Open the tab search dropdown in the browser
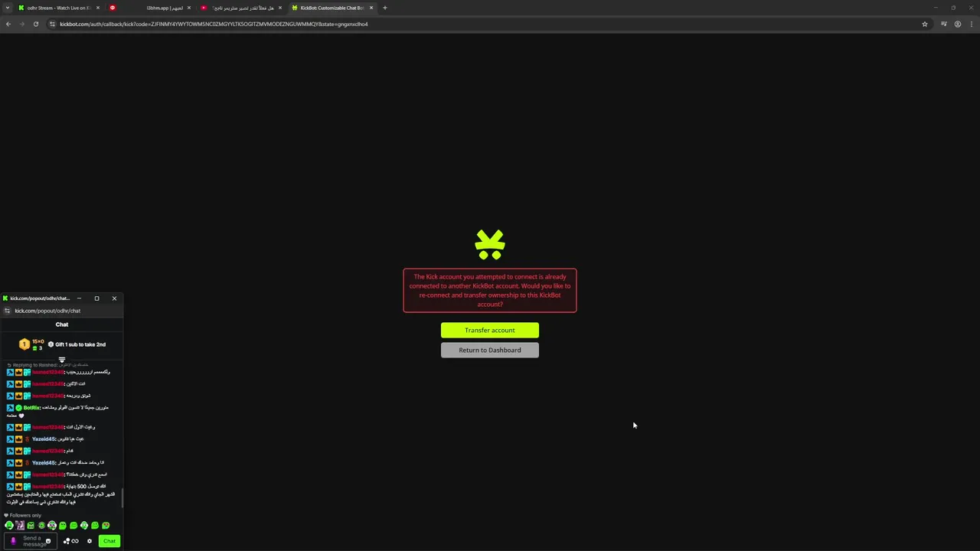980x551 pixels. (x=8, y=8)
